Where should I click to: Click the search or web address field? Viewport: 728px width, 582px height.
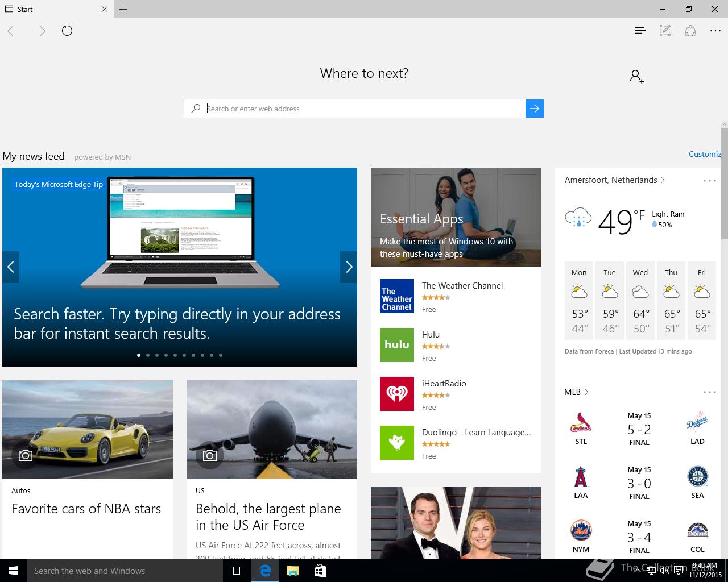click(364, 109)
